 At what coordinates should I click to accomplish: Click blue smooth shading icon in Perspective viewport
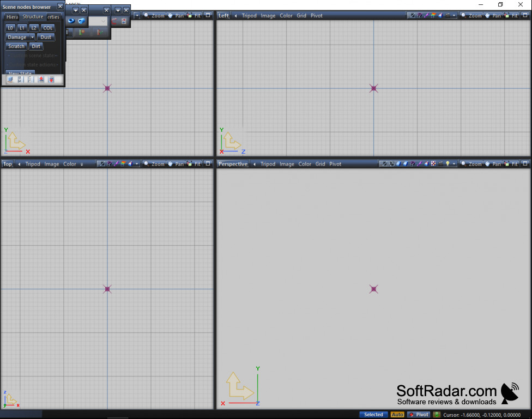click(x=398, y=164)
